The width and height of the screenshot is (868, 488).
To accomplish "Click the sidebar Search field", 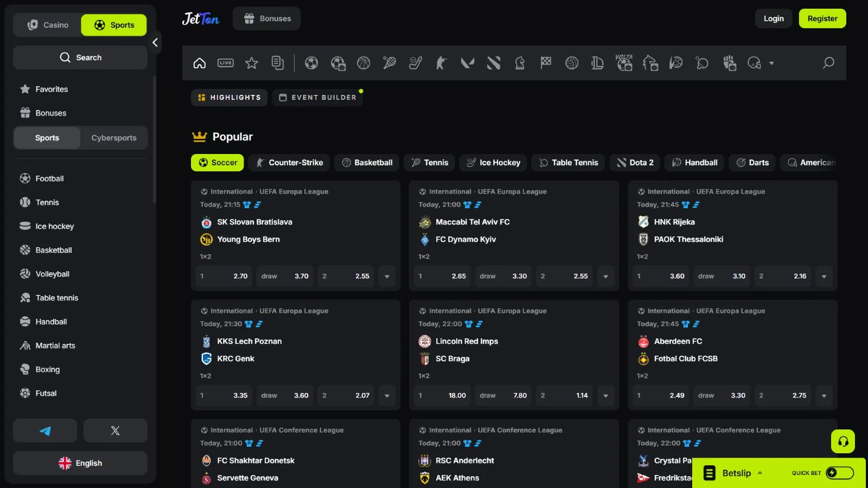I will tap(80, 57).
